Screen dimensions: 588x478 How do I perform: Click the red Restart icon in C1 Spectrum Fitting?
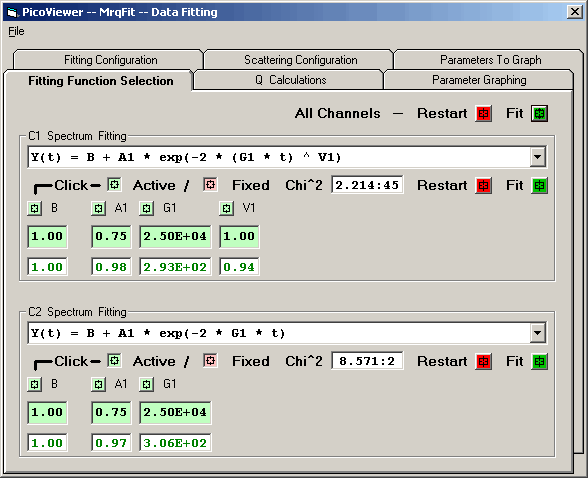[483, 186]
